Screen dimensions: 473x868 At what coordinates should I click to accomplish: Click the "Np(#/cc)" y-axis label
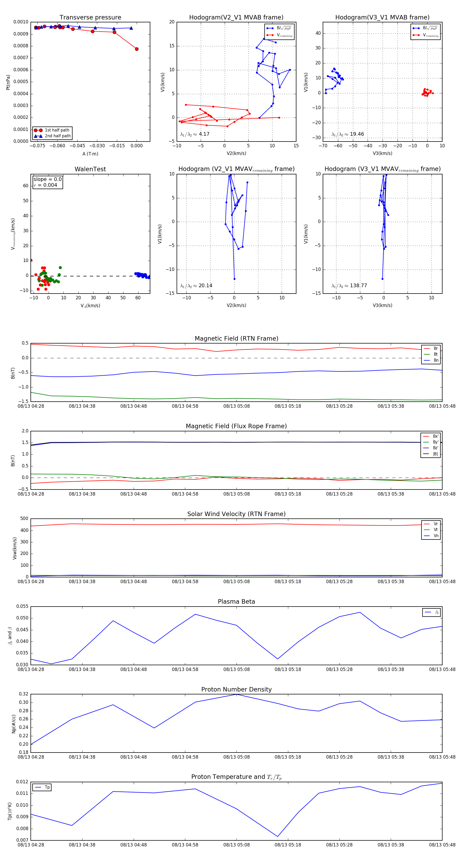[x=14, y=724]
